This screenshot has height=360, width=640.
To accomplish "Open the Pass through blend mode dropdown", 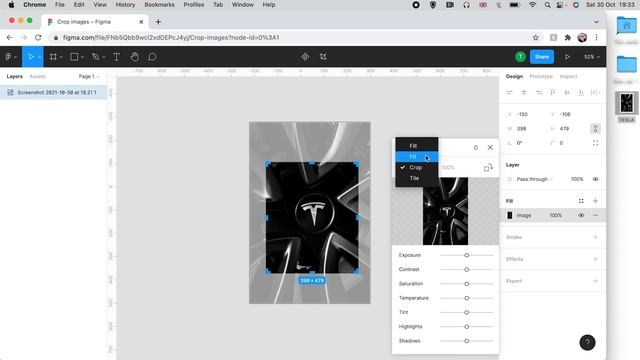I will [x=535, y=179].
